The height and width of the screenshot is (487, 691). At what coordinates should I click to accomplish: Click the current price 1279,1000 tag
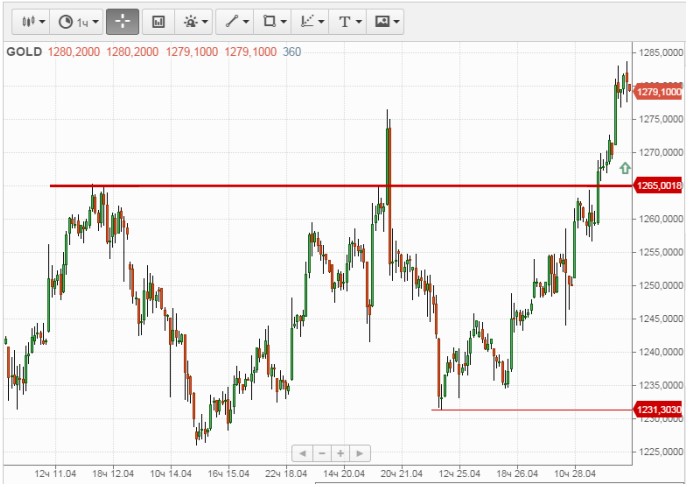tap(658, 92)
